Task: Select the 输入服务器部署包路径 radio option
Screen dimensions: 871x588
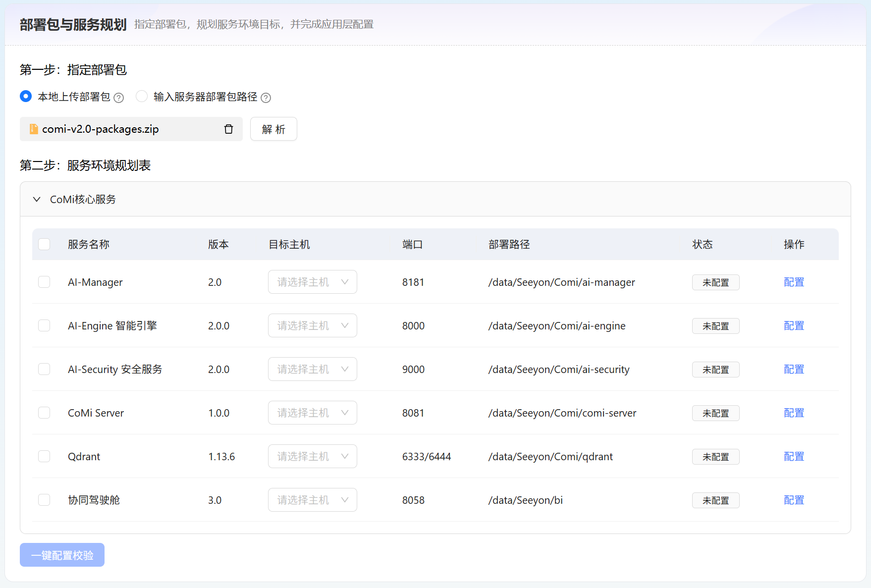Action: (142, 96)
